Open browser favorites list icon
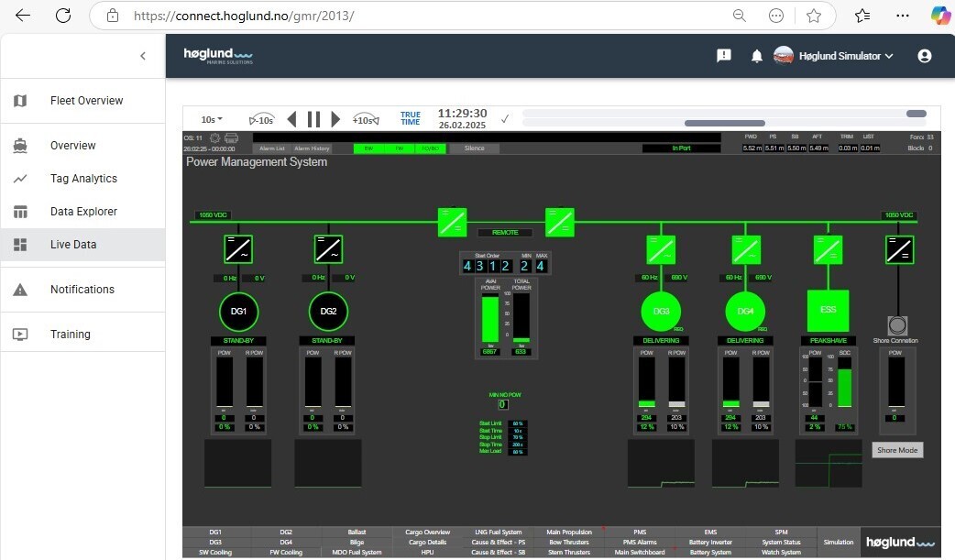Screen dimensions: 955x560 pos(862,16)
